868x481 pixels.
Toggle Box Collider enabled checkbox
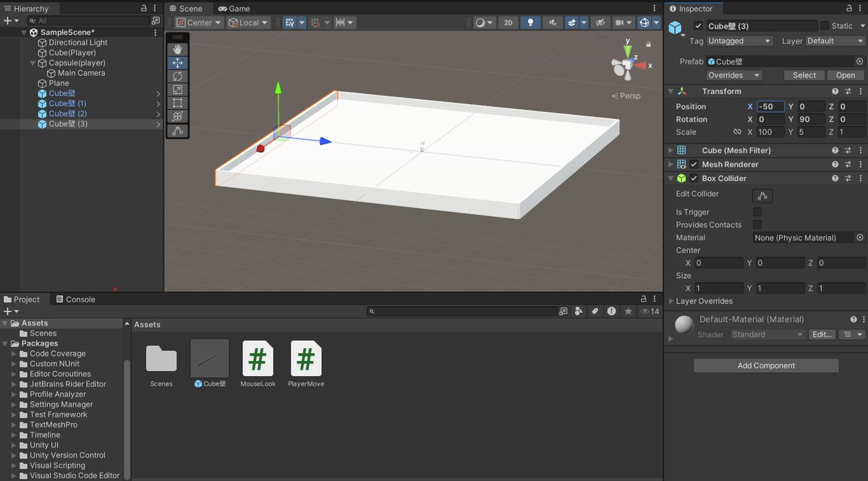coord(694,179)
